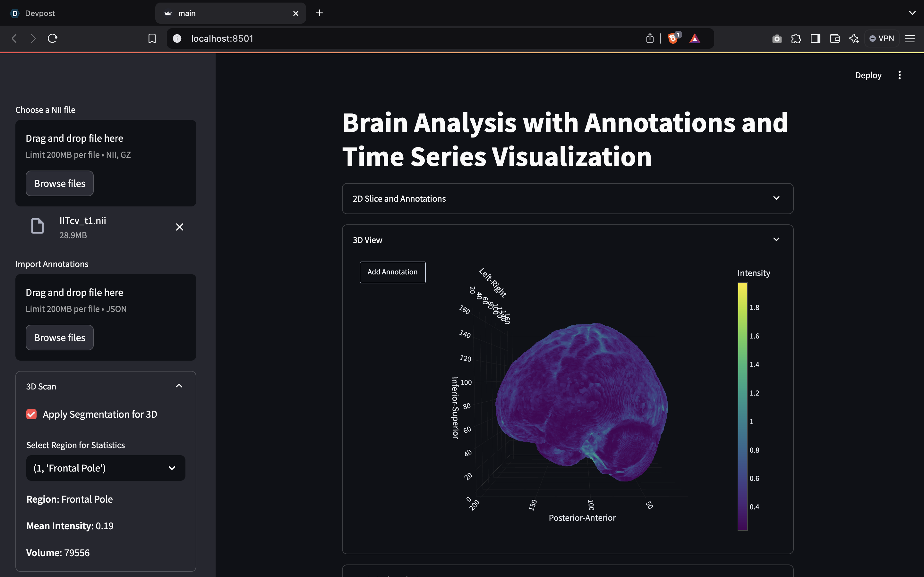924x577 pixels.
Task: Remove the uploaded IITcv_t1.nii file
Action: pyautogui.click(x=179, y=227)
